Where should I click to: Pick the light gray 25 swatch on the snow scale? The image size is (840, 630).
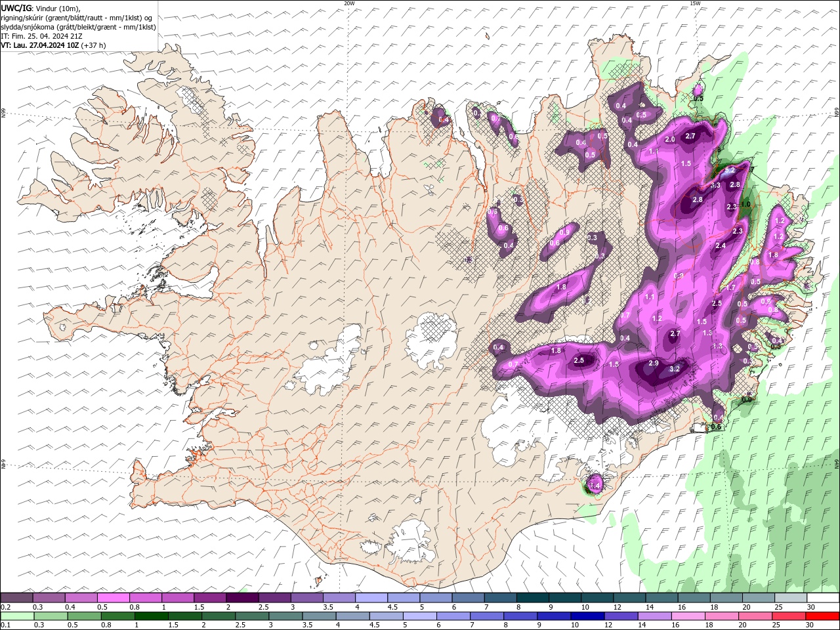[791, 598]
